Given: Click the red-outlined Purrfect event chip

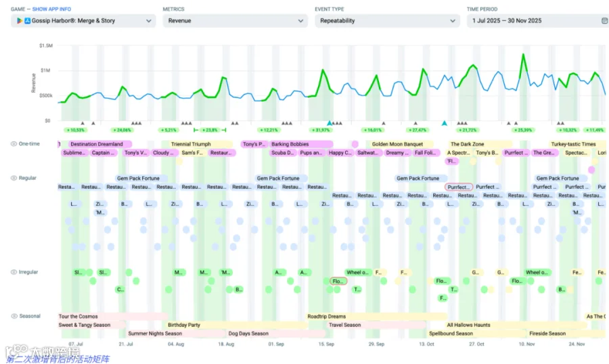Looking at the screenshot, I should tap(459, 187).
